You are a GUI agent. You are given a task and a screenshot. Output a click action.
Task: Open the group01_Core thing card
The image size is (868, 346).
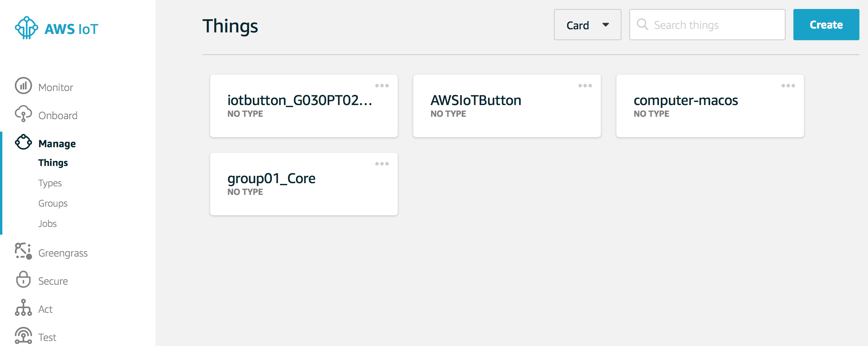click(304, 184)
